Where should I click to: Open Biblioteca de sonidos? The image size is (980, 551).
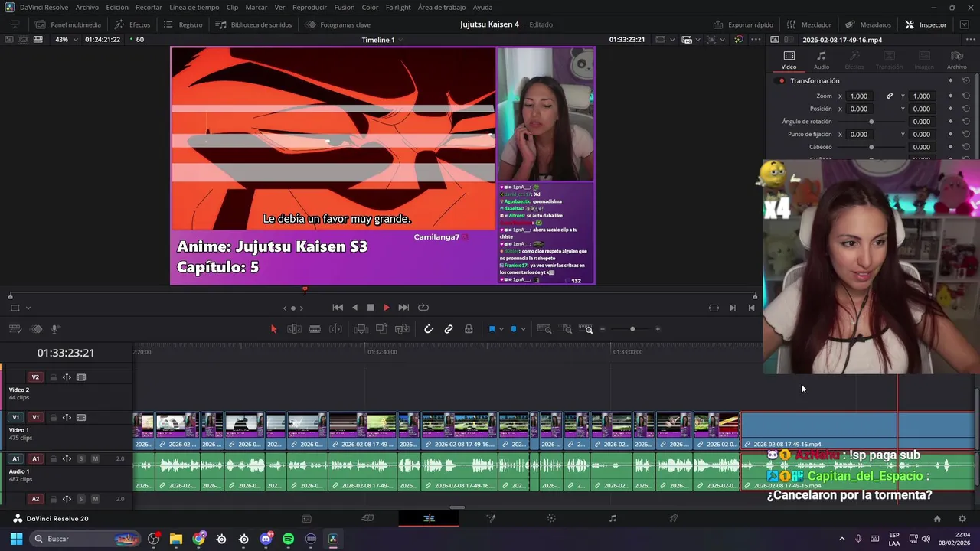coord(254,24)
